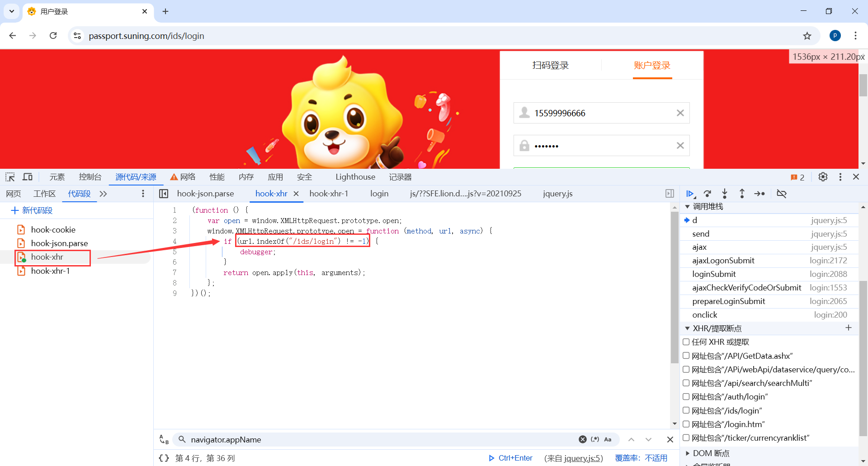Viewport: 868px width, 466px height.
Task: Toggle the device toolbar emulation icon
Action: [28, 177]
